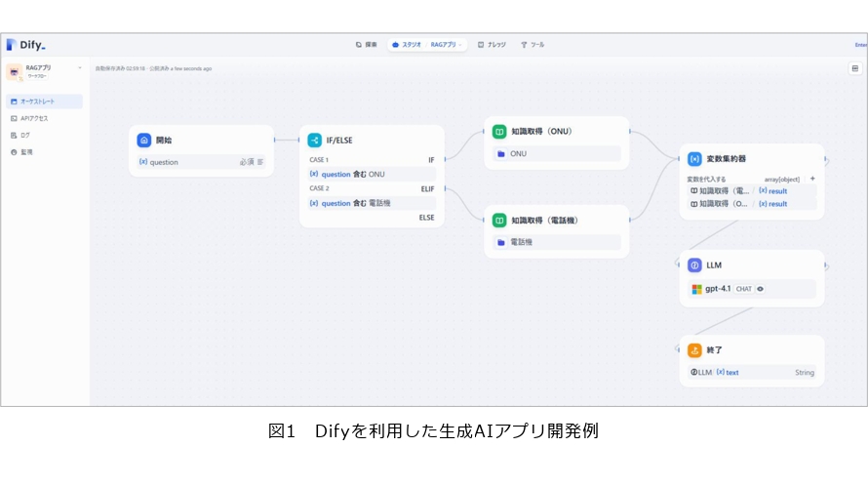
Task: Open the 探索 tab in top navigation
Action: [x=366, y=45]
